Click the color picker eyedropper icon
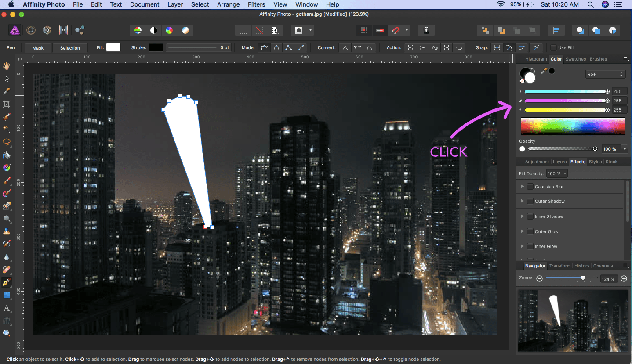The height and width of the screenshot is (364, 632). pos(544,71)
